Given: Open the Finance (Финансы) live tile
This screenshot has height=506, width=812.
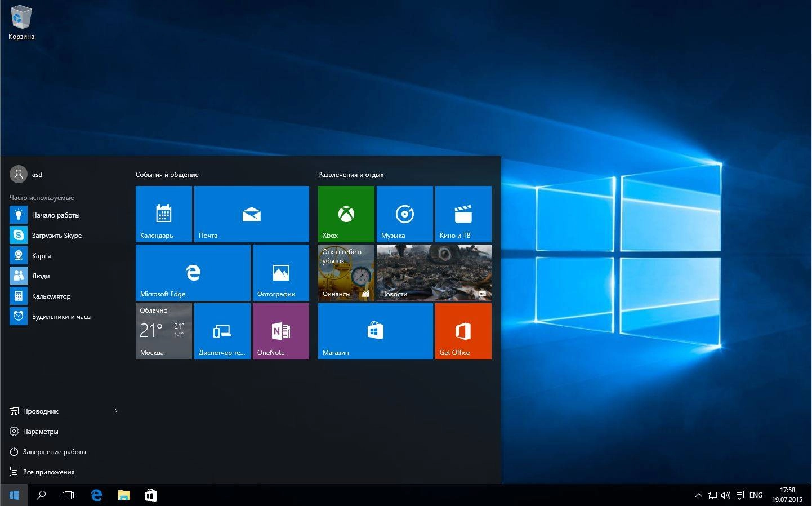Looking at the screenshot, I should 346,273.
